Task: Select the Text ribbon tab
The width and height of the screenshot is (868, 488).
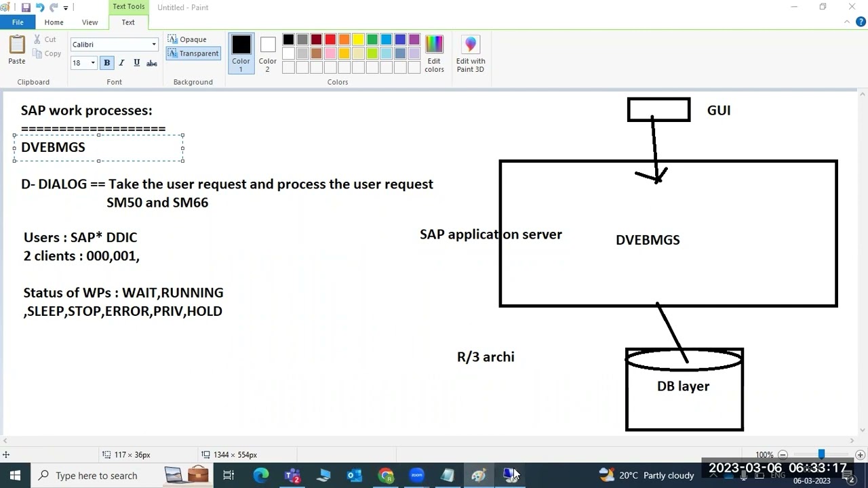Action: coord(128,22)
